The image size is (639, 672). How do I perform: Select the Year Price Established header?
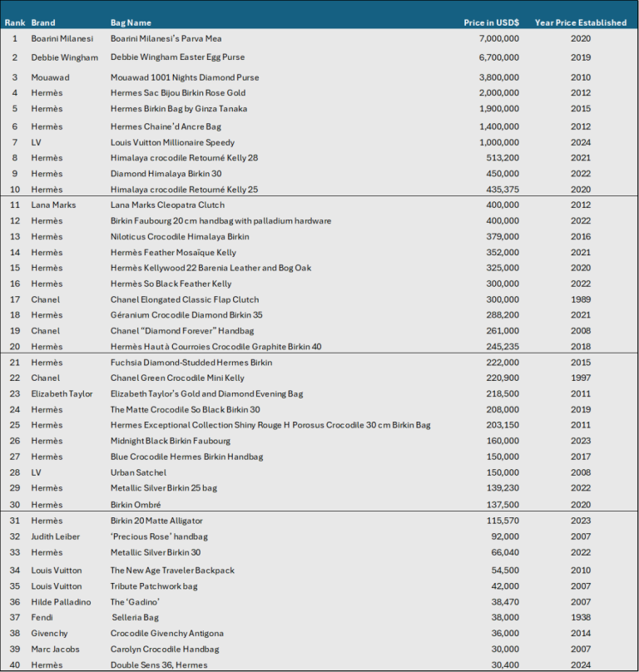(x=581, y=22)
